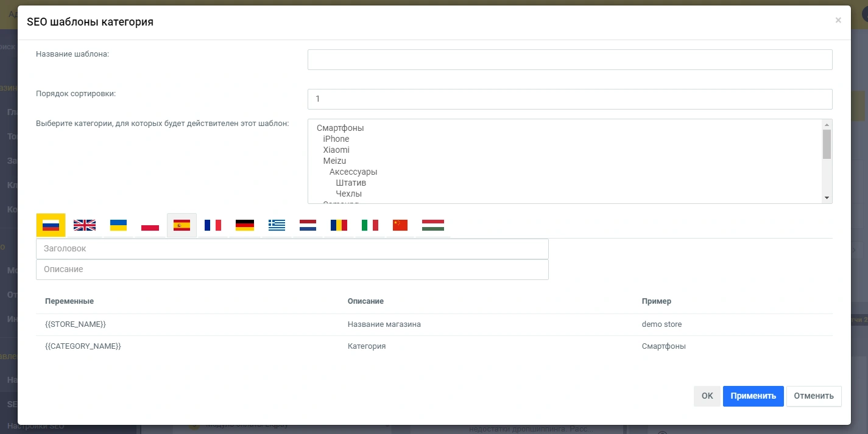Select the Polish flag language tab
The image size is (868, 434).
tap(150, 225)
